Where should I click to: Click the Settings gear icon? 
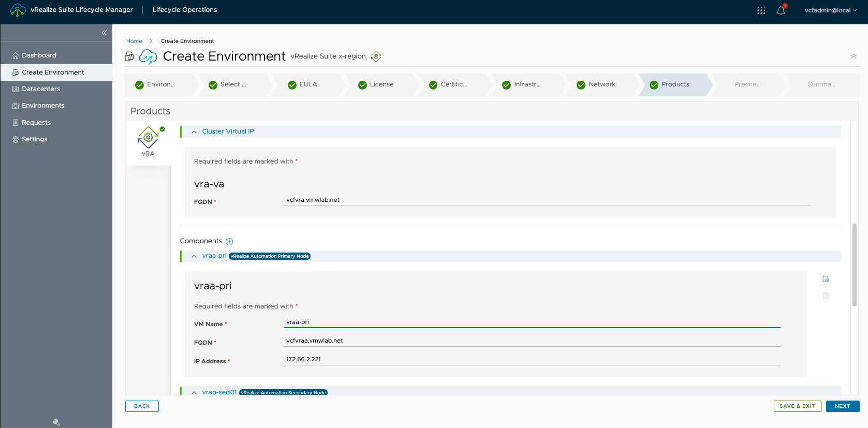pos(16,139)
